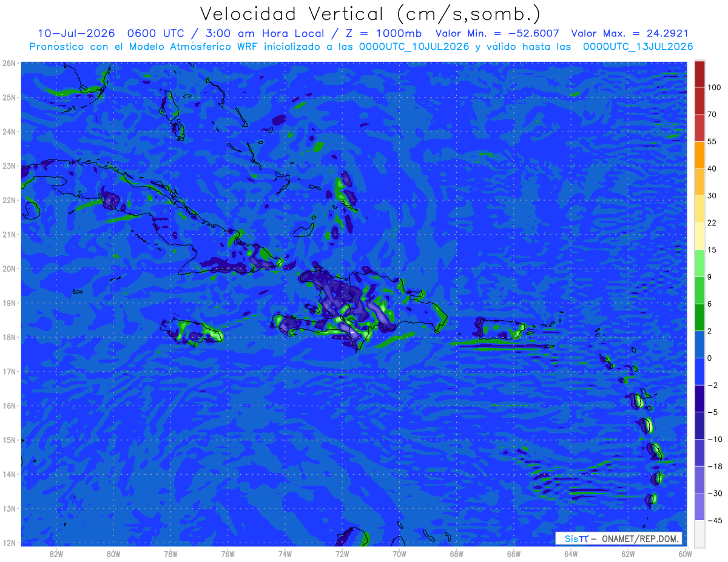
Task: Select the pale yellow swatch between 22 and 15
Action: tap(699, 236)
